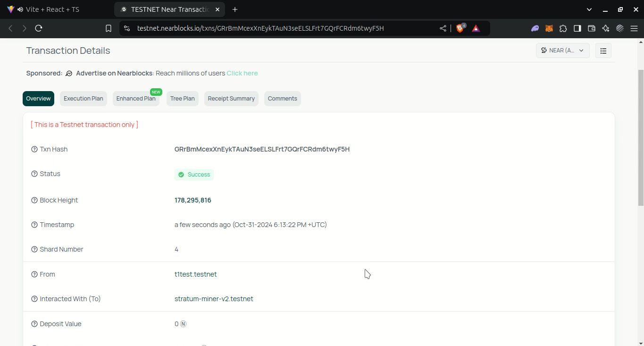
Task: Click the deposit value 0 NEAR
Action: click(x=181, y=324)
